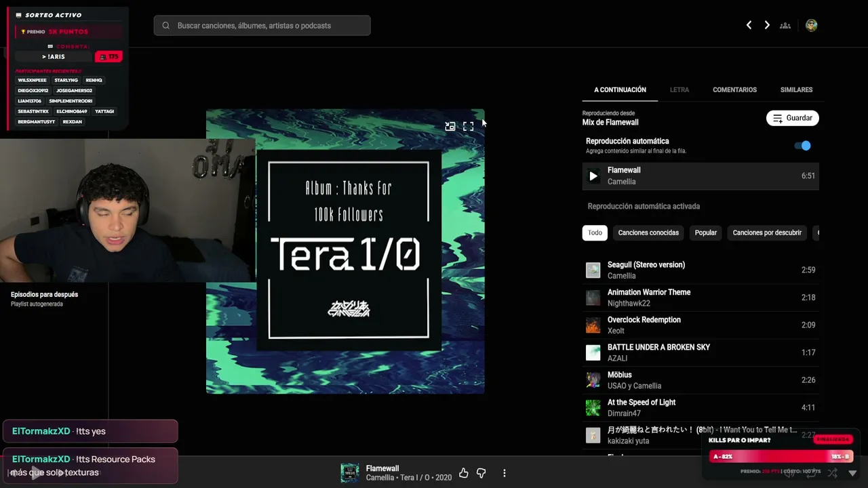Focus the Buscar canciones search field
Screen dimensions: 868x488
tap(262, 26)
